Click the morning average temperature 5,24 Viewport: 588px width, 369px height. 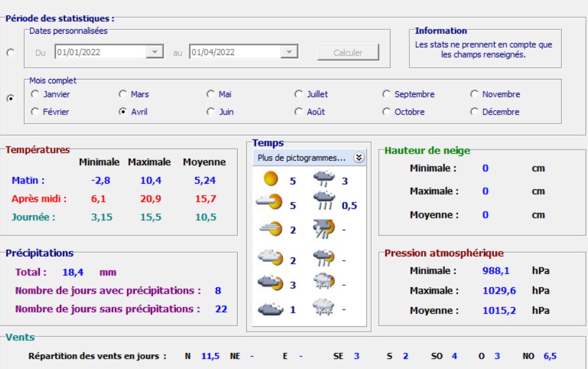tap(205, 181)
